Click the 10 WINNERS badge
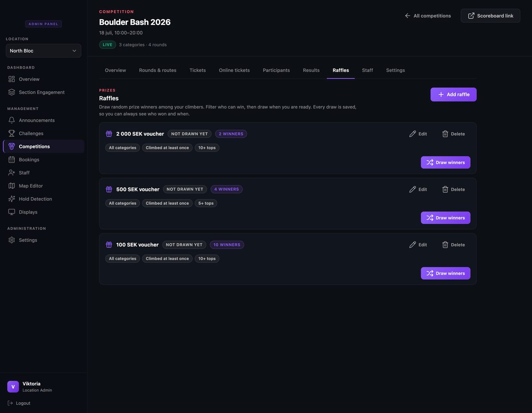The width and height of the screenshot is (532, 413). pyautogui.click(x=227, y=245)
